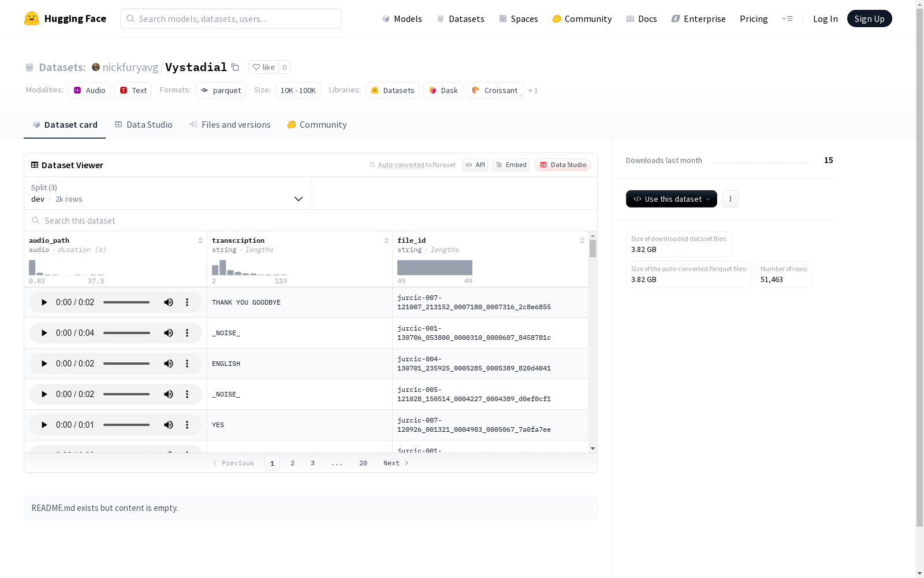Seek the audio slider in THANK YOU GOODBYE row
The height and width of the screenshot is (578, 924).
126,302
